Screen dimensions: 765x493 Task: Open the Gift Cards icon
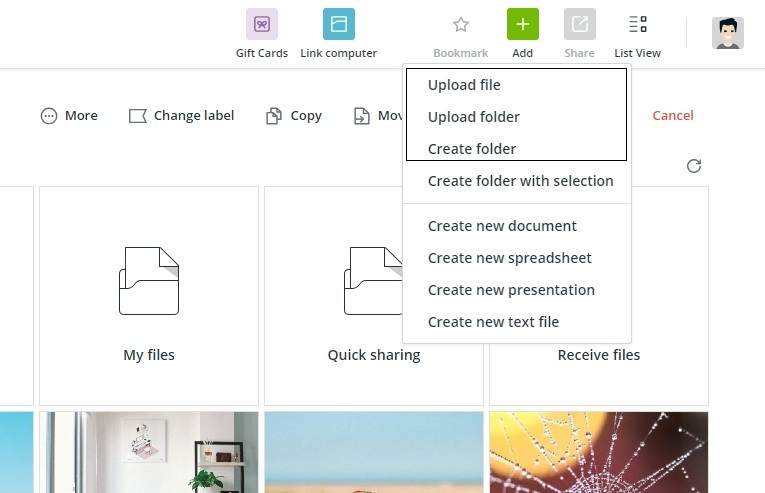click(x=262, y=24)
